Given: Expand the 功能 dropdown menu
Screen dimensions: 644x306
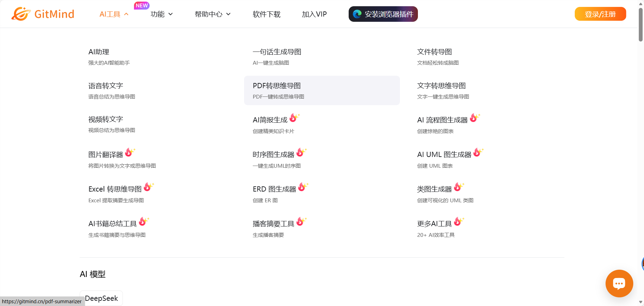Looking at the screenshot, I should [x=161, y=14].
